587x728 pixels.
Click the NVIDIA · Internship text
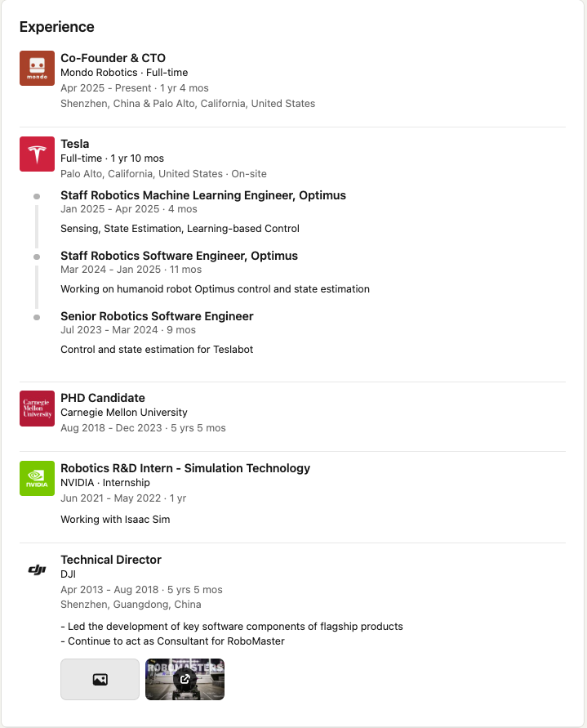pos(105,482)
